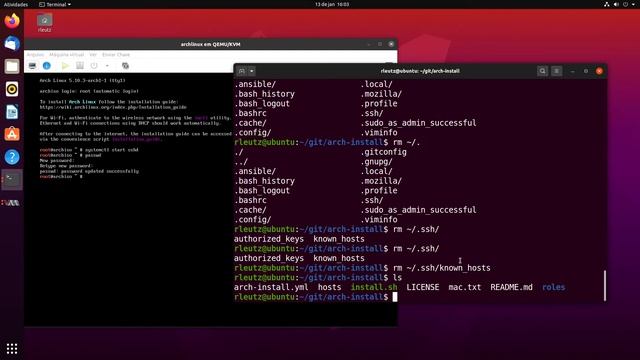The height and width of the screenshot is (360, 640).
Task: Click README.md in the ls output
Action: [511, 287]
